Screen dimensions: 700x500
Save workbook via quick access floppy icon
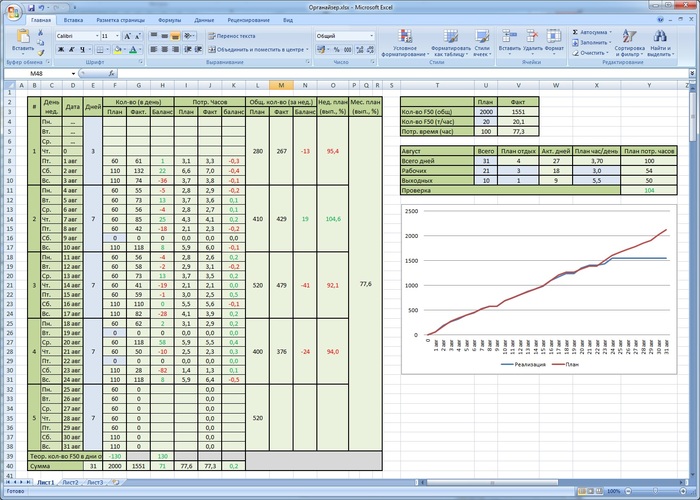pyautogui.click(x=31, y=8)
